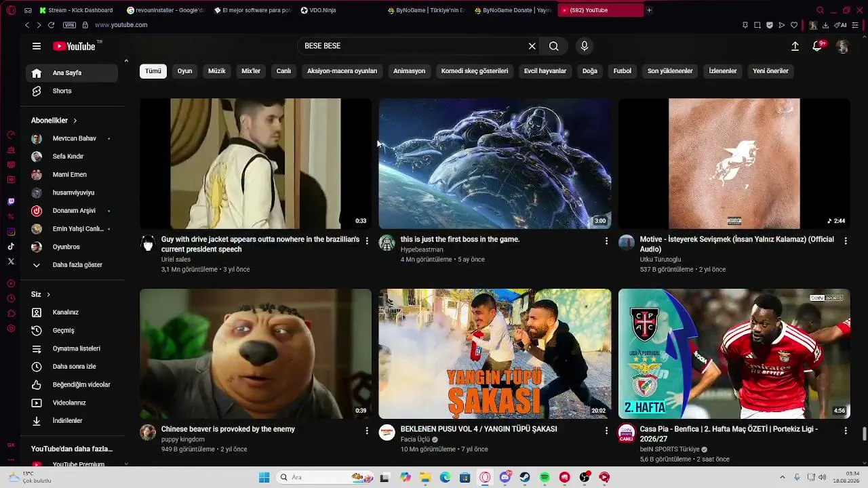Open TikTok in the Opera sidebar
This screenshot has height=488, width=868.
click(x=11, y=247)
